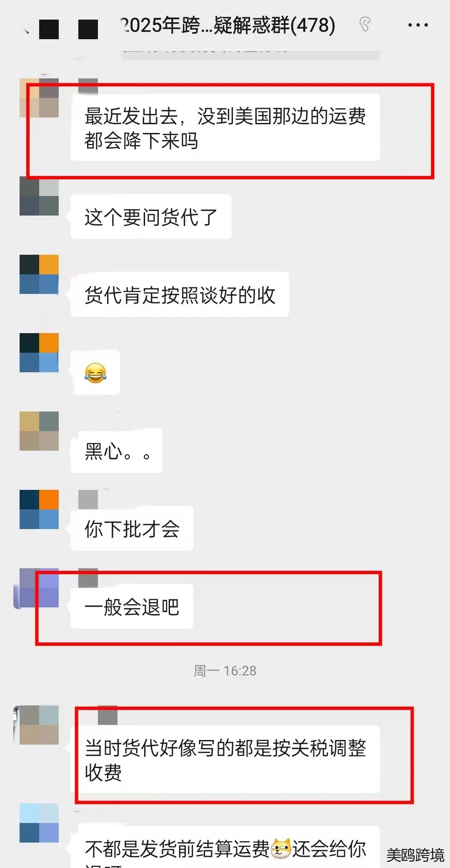Tap the crying-laughing emoji message

coord(95,372)
